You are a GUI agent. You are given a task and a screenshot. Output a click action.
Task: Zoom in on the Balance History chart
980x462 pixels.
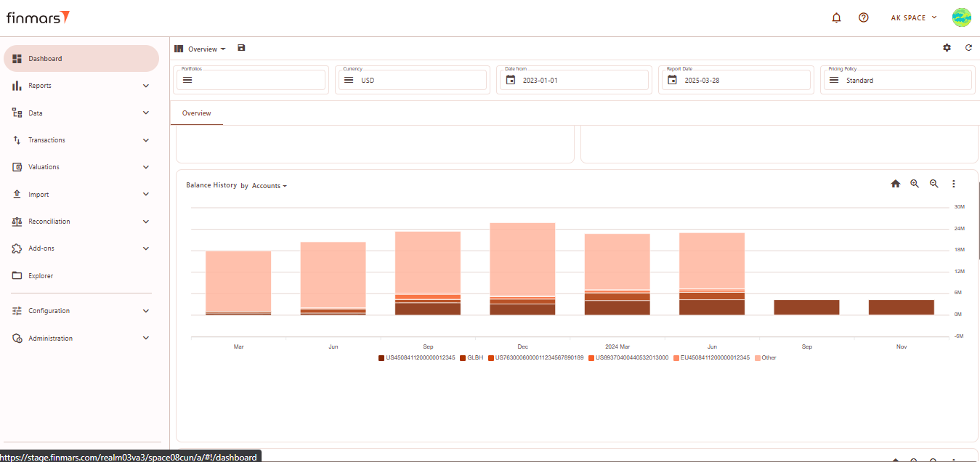tap(915, 185)
